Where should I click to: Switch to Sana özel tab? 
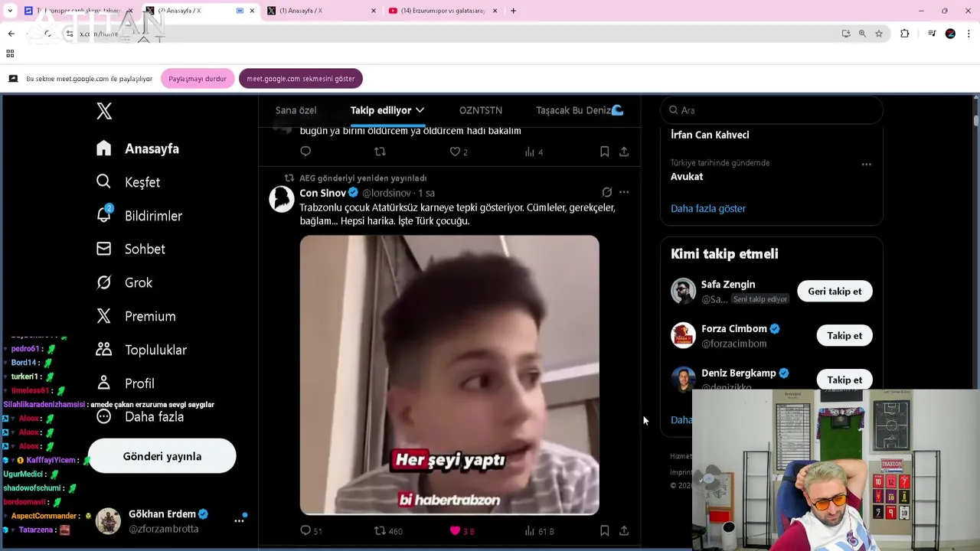tap(296, 110)
